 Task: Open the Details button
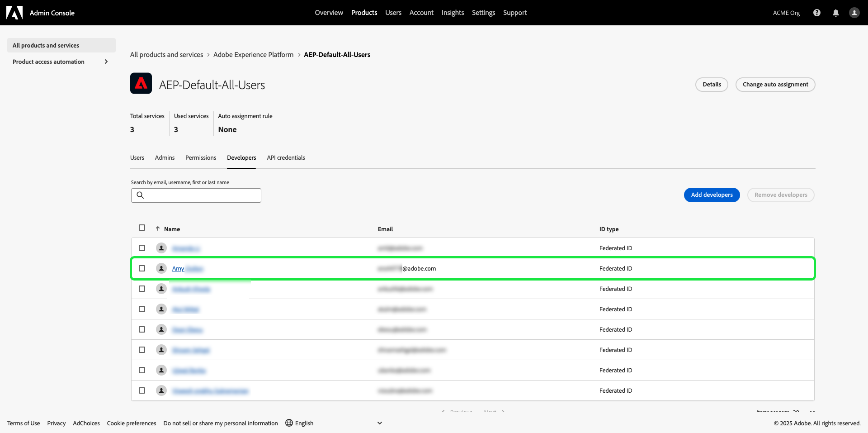(712, 85)
